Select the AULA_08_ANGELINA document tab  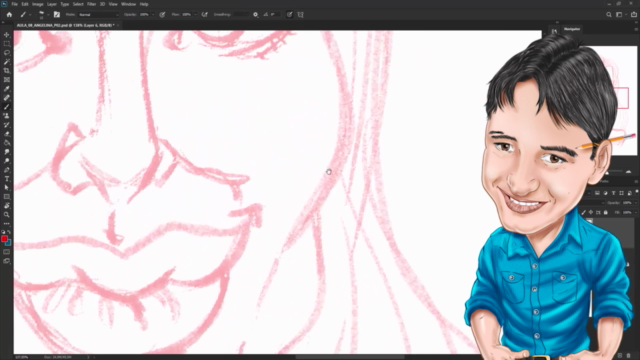point(65,25)
